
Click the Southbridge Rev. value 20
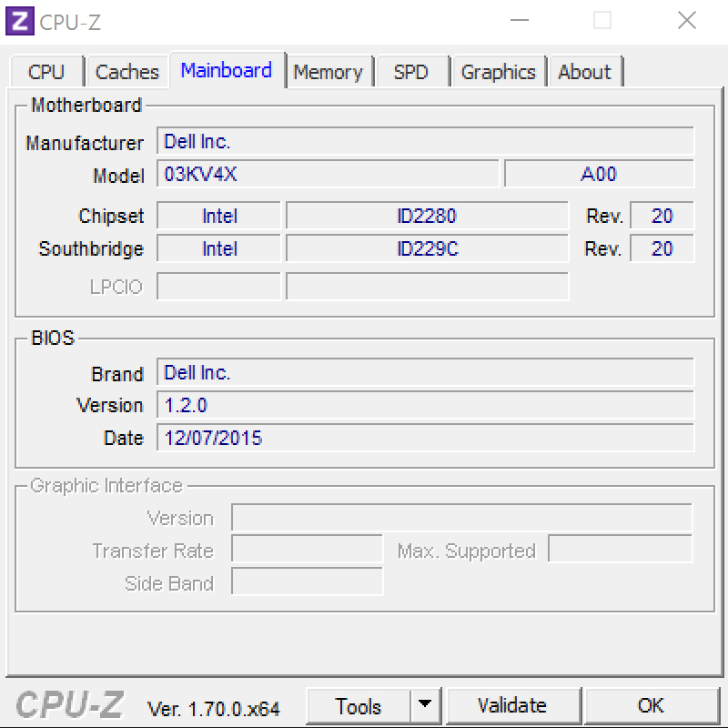[x=662, y=248]
